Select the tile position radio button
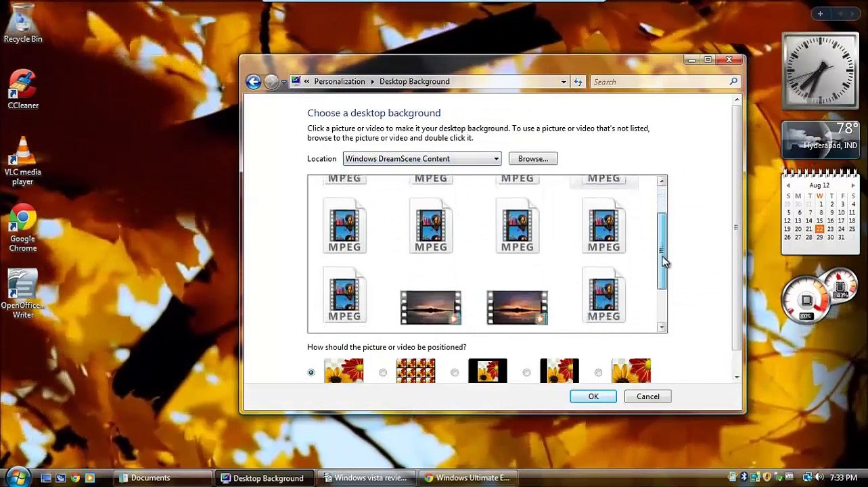This screenshot has height=487, width=868. [383, 373]
